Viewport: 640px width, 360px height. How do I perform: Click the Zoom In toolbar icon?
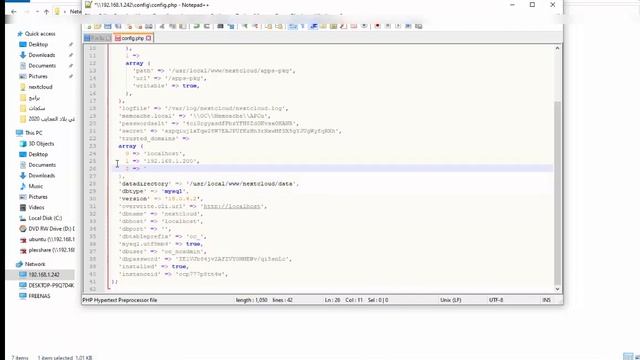point(245,26)
